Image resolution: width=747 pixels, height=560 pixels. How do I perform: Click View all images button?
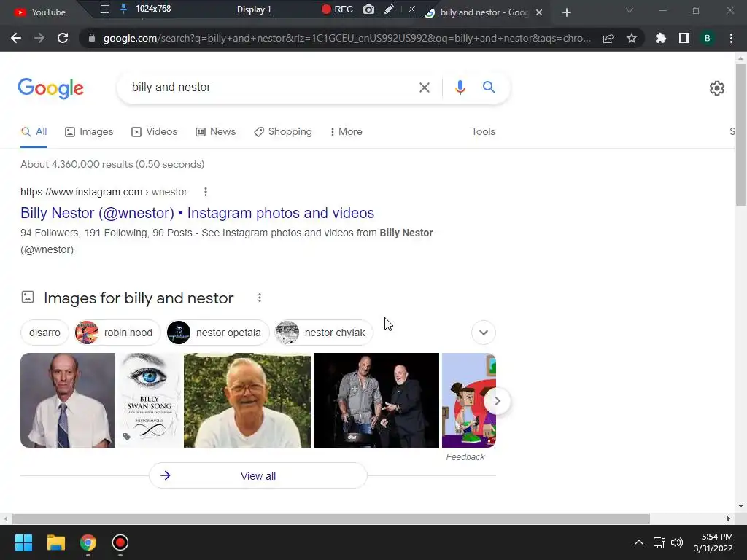(x=258, y=475)
